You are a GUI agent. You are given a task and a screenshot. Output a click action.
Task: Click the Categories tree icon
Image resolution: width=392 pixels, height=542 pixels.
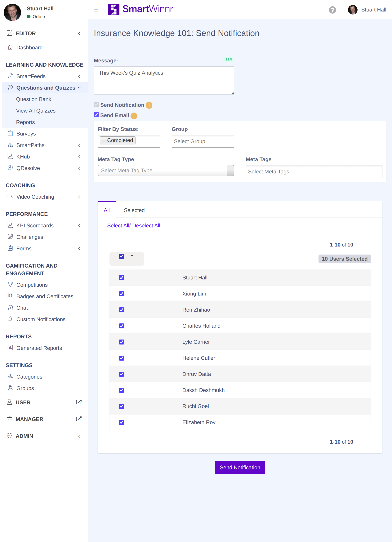click(x=10, y=376)
